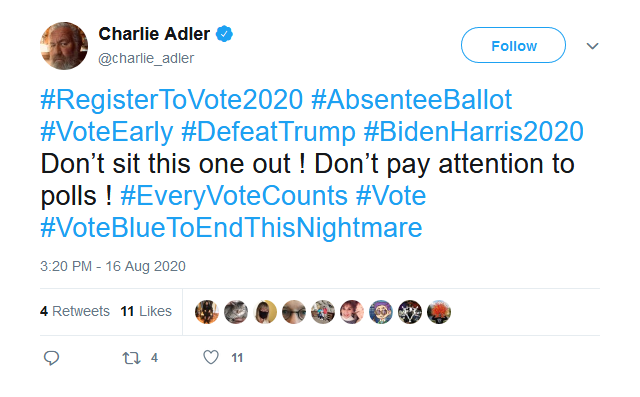
Task: Open hashtag #BidenHarris2020
Action: tap(473, 131)
